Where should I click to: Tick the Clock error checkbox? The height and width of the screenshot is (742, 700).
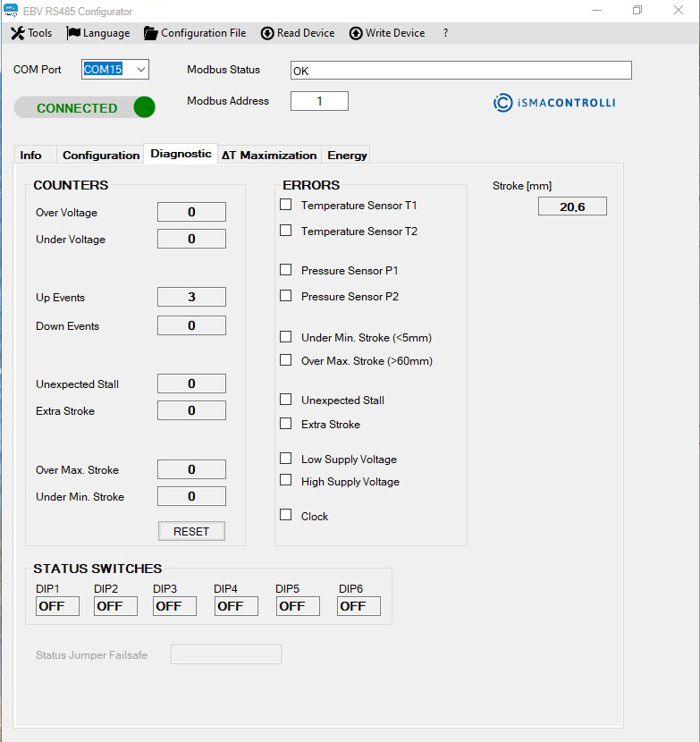tap(286, 515)
